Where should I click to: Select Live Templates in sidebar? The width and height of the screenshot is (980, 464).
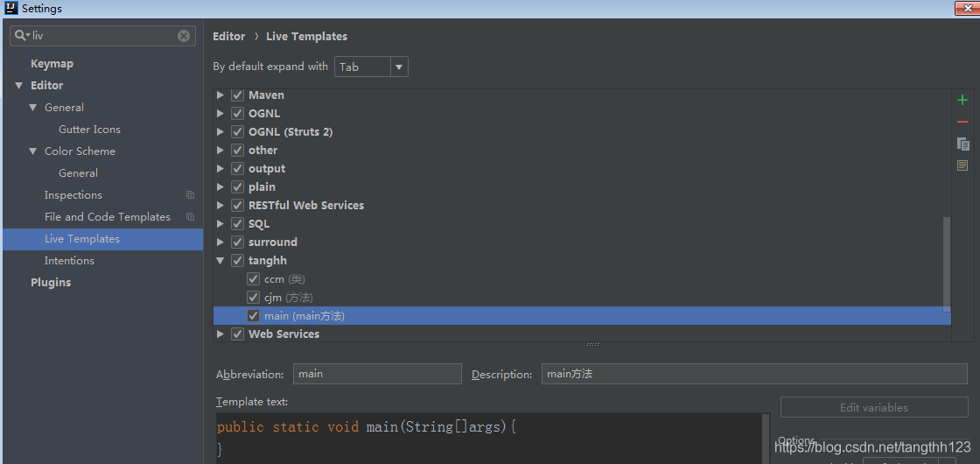pos(102,239)
